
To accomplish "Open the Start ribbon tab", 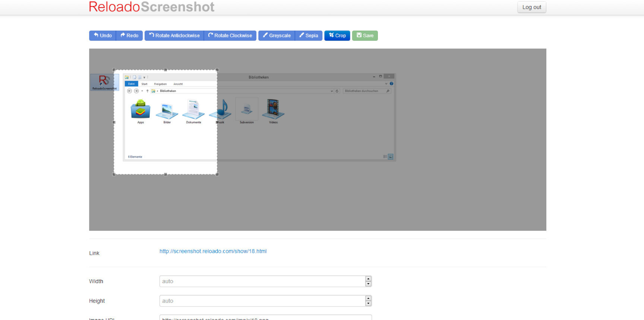I will pyautogui.click(x=144, y=84).
